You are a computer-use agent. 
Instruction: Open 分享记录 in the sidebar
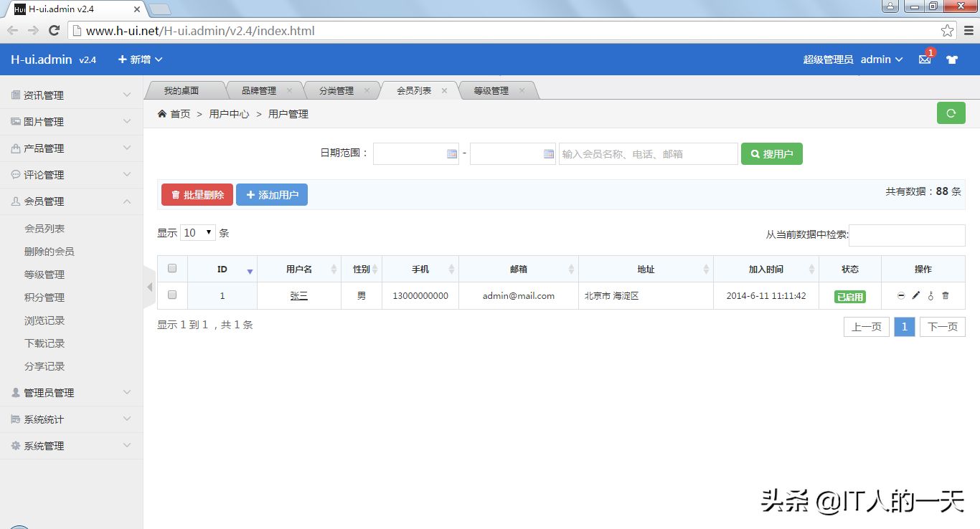(x=44, y=366)
